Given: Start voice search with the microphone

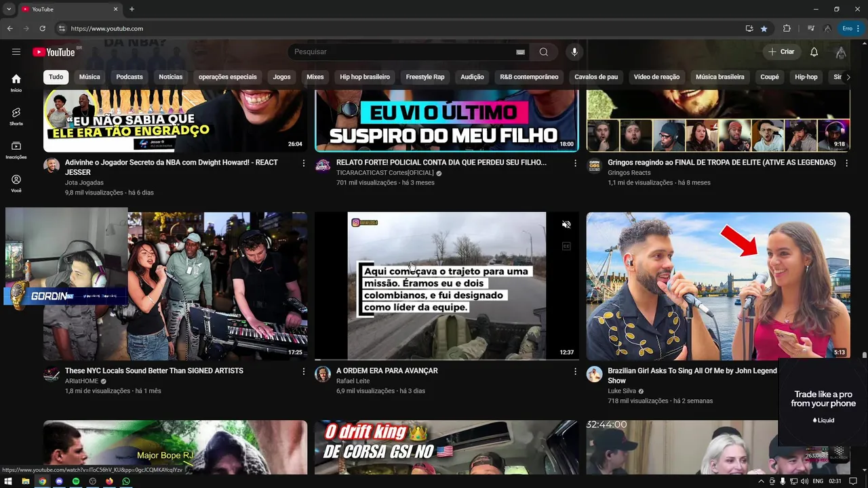Looking at the screenshot, I should click(574, 52).
